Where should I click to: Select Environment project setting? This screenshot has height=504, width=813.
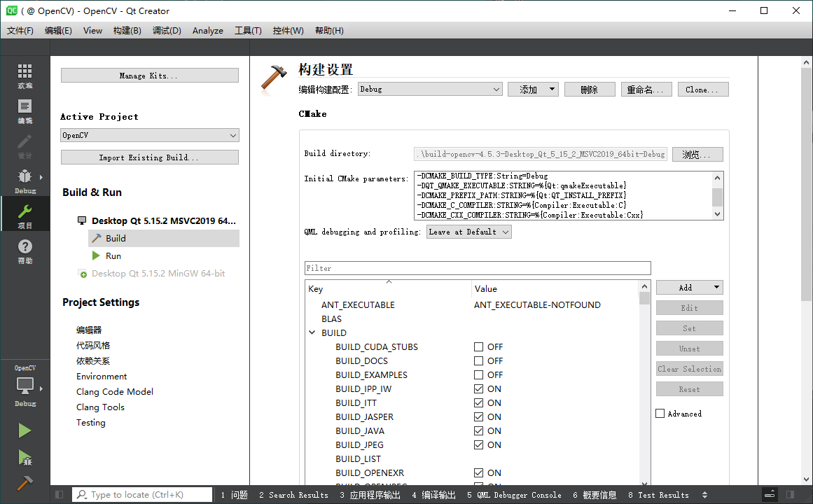click(x=102, y=377)
